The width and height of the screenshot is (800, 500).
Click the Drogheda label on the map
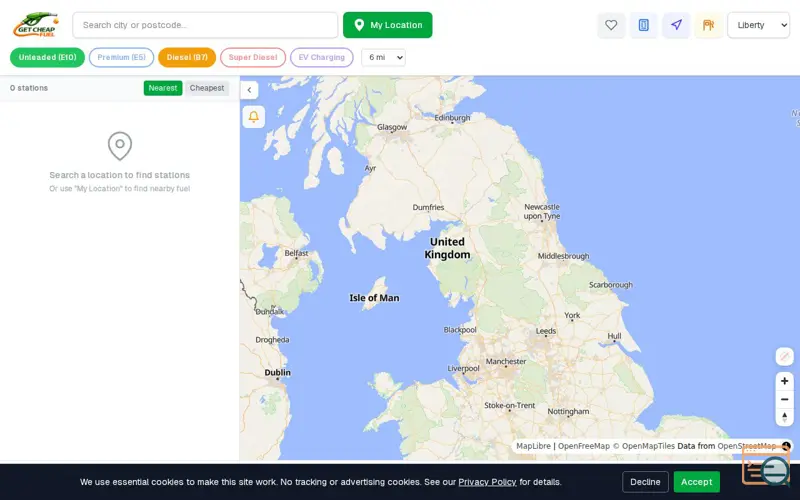pos(272,340)
